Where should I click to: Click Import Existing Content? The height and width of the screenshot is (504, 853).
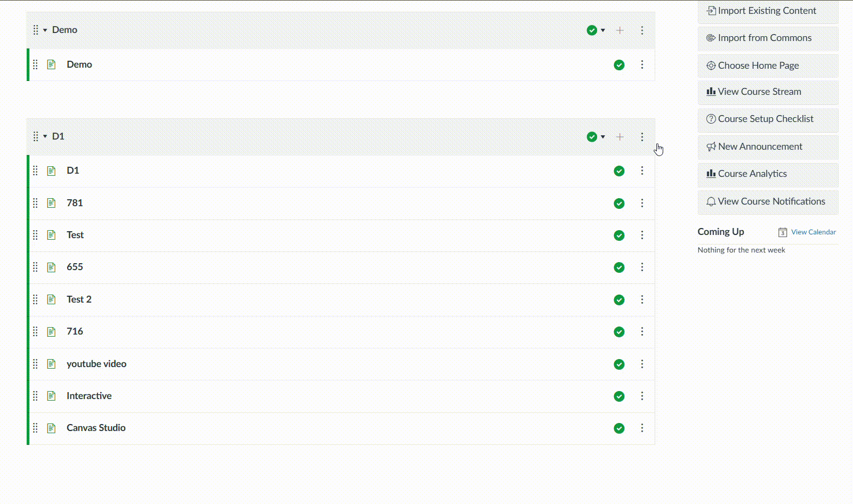click(767, 11)
